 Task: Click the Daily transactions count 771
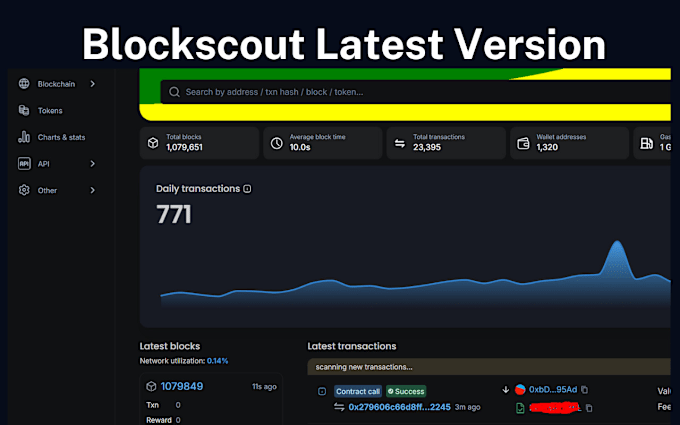click(173, 214)
